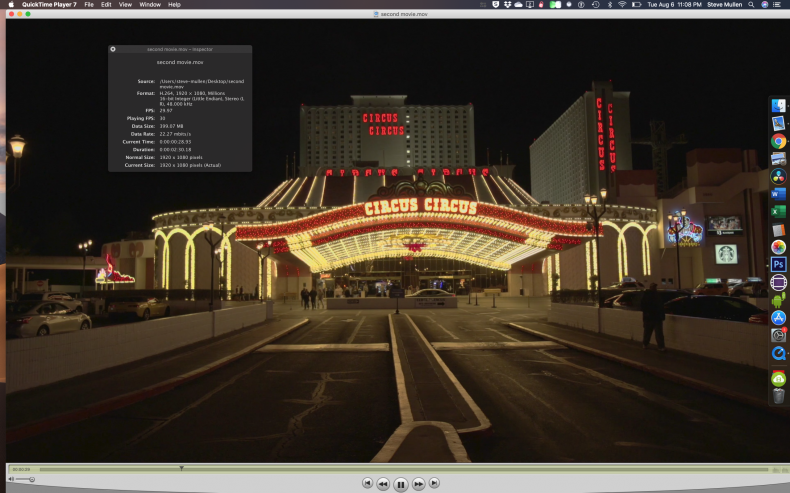The width and height of the screenshot is (790, 493).
Task: Jump to the beginning of the movie
Action: 367,483
